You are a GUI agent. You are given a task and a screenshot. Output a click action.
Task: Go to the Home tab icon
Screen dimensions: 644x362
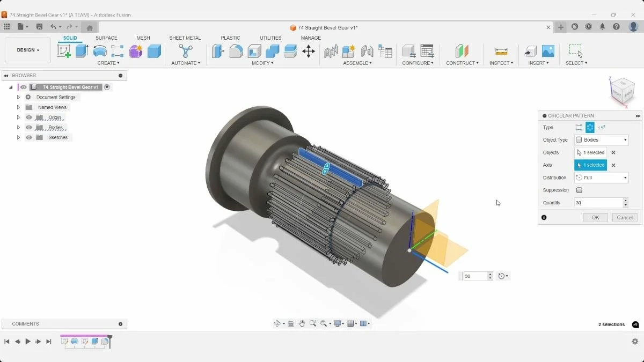pos(90,28)
